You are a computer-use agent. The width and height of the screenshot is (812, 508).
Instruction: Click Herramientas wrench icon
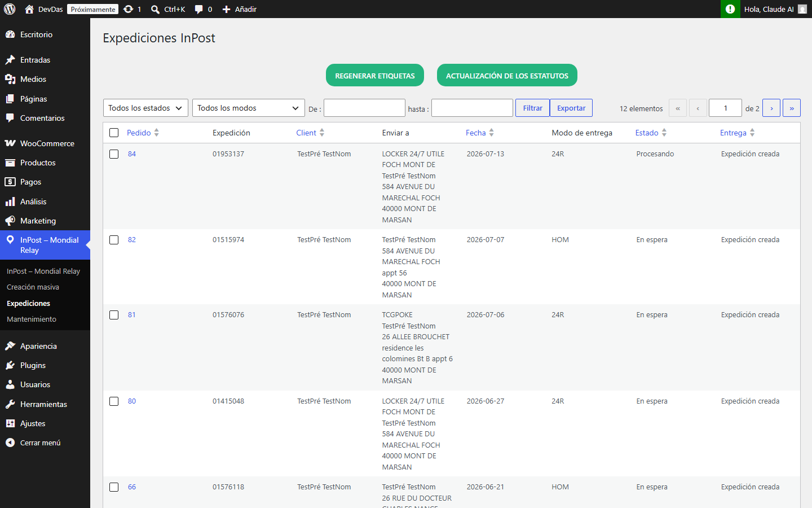pyautogui.click(x=10, y=404)
